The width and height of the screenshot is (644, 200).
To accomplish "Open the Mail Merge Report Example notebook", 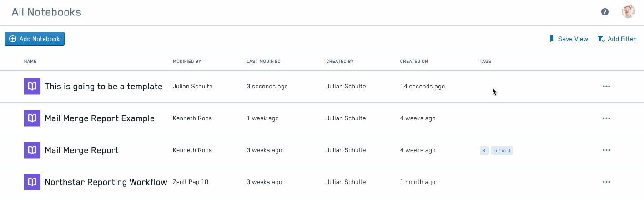I will point(100,118).
